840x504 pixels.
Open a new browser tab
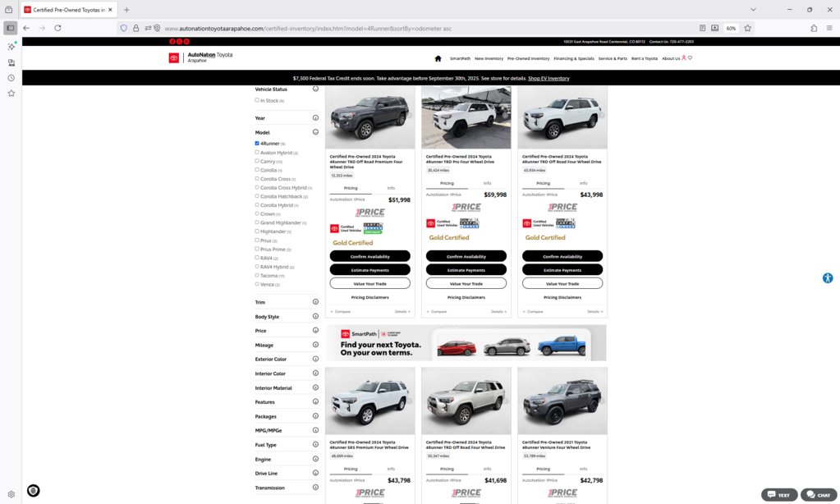(126, 10)
